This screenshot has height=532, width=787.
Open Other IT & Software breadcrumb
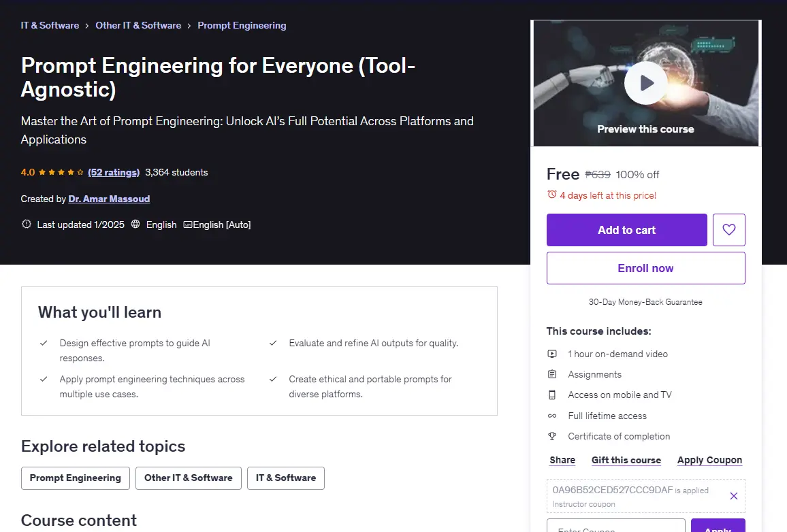click(x=138, y=25)
